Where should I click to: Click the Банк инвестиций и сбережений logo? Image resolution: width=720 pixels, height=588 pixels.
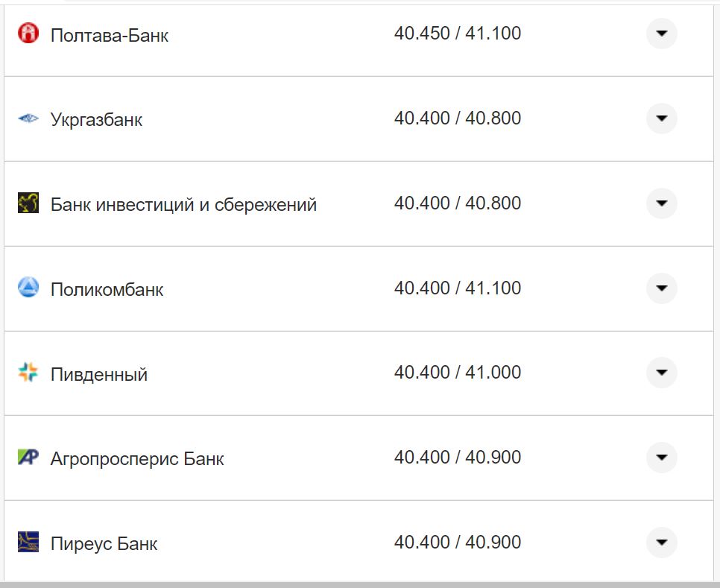[x=28, y=203]
